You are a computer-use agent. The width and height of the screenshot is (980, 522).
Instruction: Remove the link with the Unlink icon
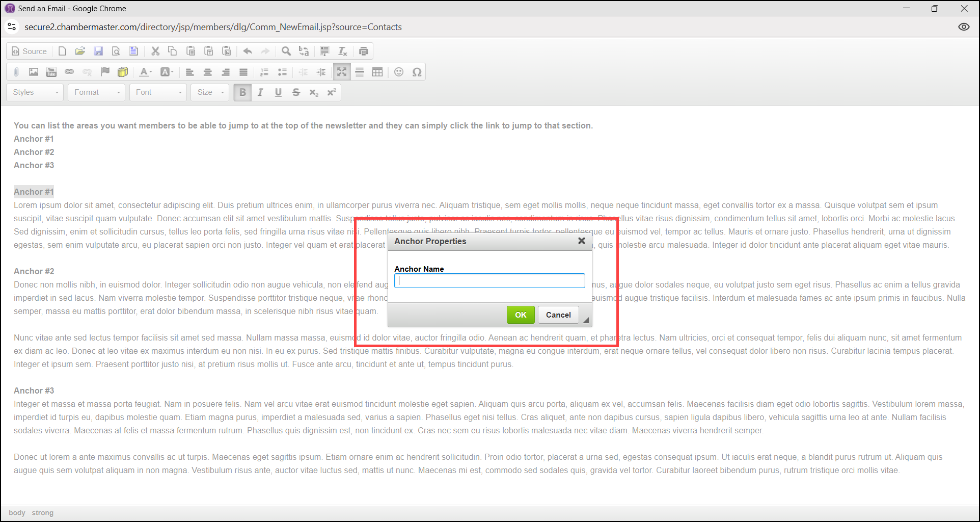tap(87, 72)
